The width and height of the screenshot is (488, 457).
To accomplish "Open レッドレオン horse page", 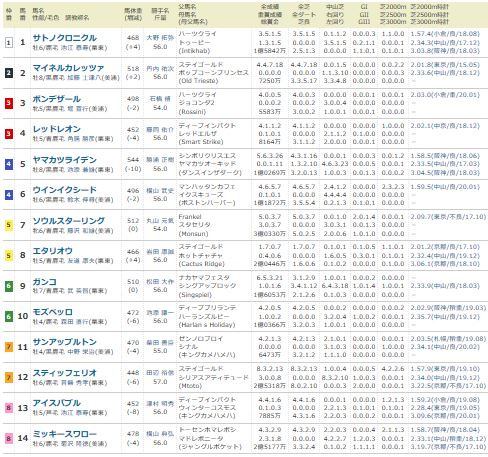I will click(57, 129).
